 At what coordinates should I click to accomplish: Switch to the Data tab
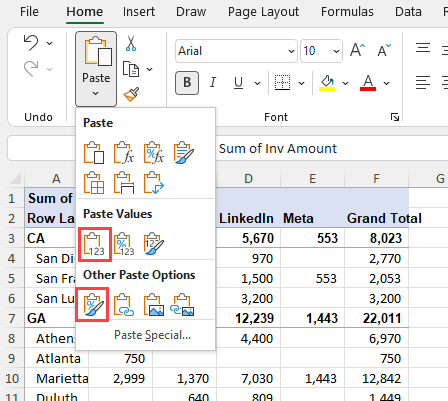408,12
